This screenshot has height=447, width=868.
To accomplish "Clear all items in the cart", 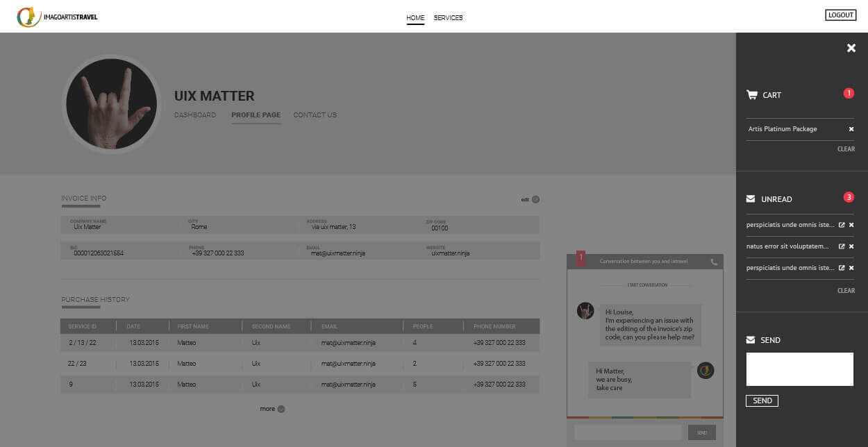I will pyautogui.click(x=846, y=149).
